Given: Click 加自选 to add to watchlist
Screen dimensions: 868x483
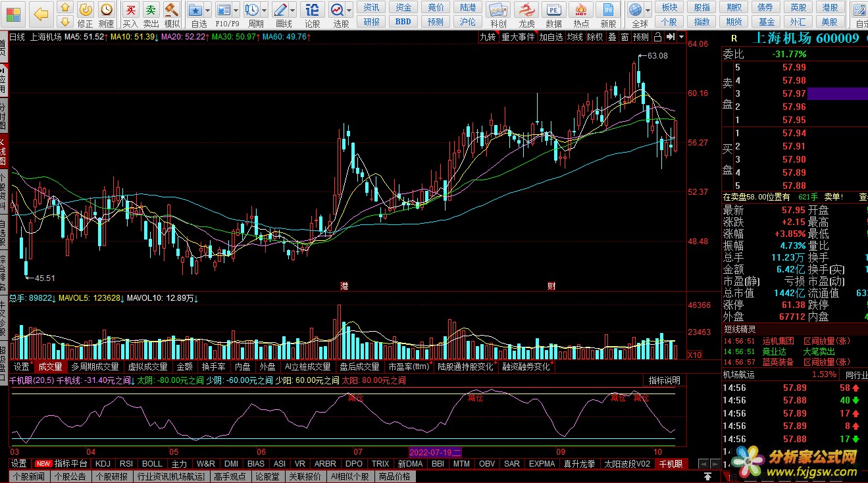Looking at the screenshot, I should (551, 37).
